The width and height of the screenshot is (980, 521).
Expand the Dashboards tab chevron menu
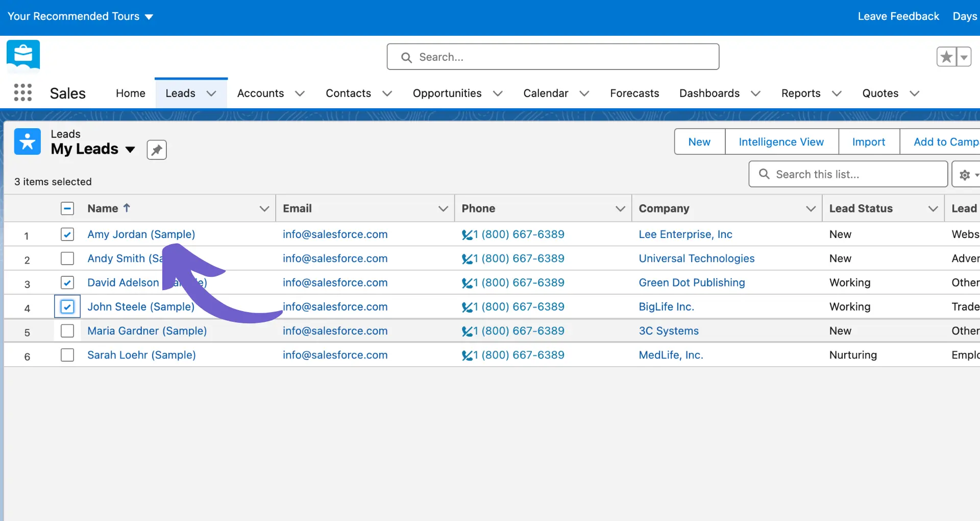click(x=756, y=93)
